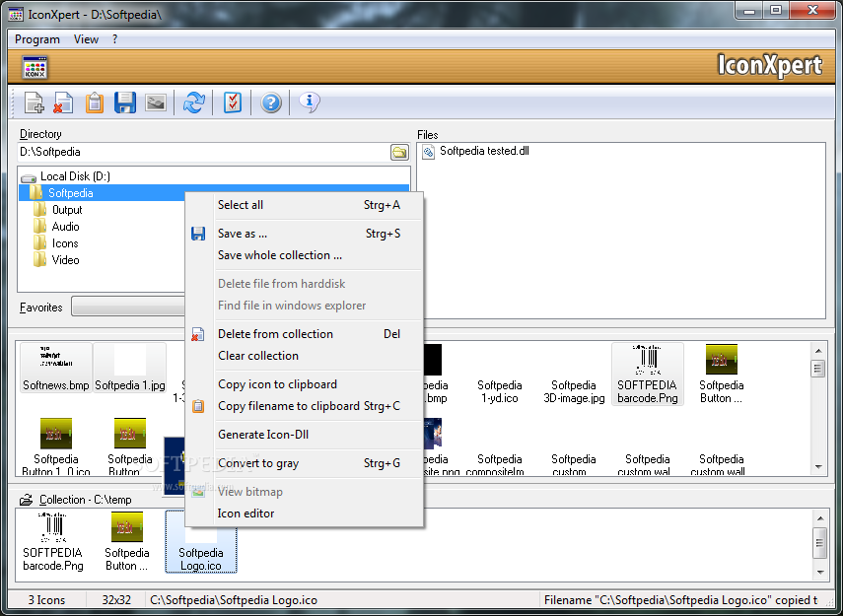Select SOFTPEDIA barcode.Png in the collection
Image resolution: width=843 pixels, height=616 pixels.
pos(52,541)
